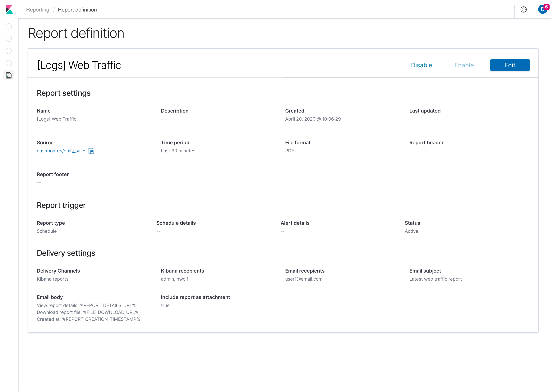Image resolution: width=552 pixels, height=392 pixels.
Task: Click the second circle sidebar icon
Action: tap(9, 39)
